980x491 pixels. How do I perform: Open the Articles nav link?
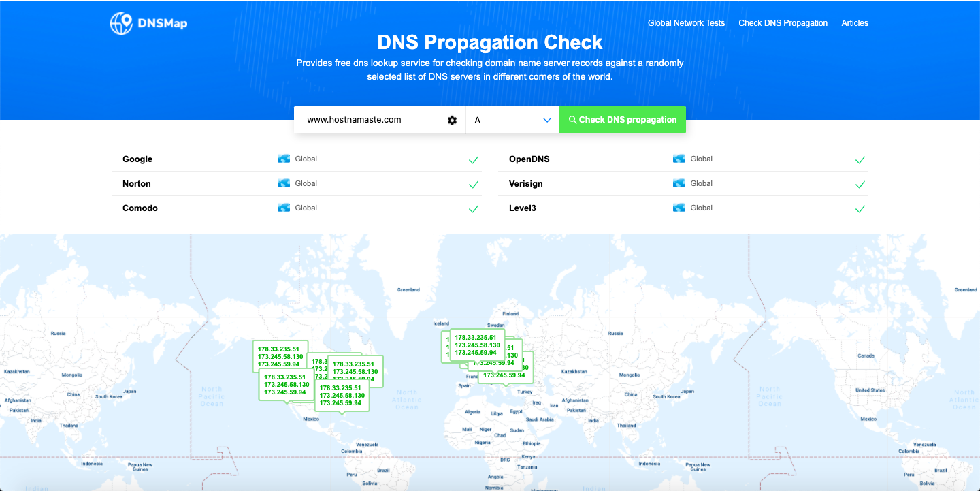click(855, 23)
